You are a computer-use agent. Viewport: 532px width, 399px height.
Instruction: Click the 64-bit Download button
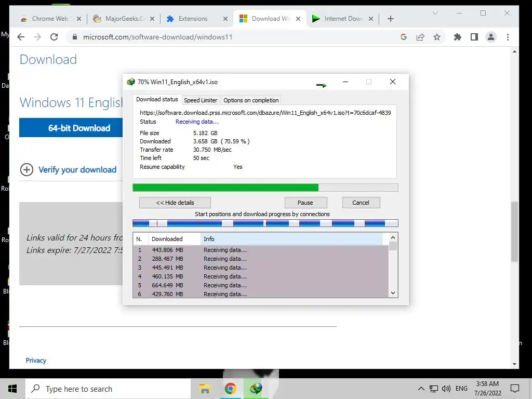[x=71, y=128]
